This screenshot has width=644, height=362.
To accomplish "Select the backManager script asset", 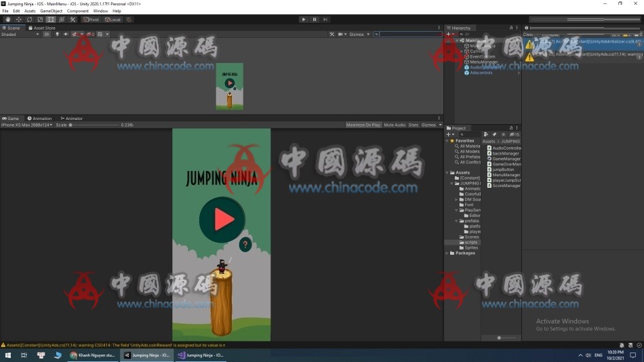I will click(504, 153).
